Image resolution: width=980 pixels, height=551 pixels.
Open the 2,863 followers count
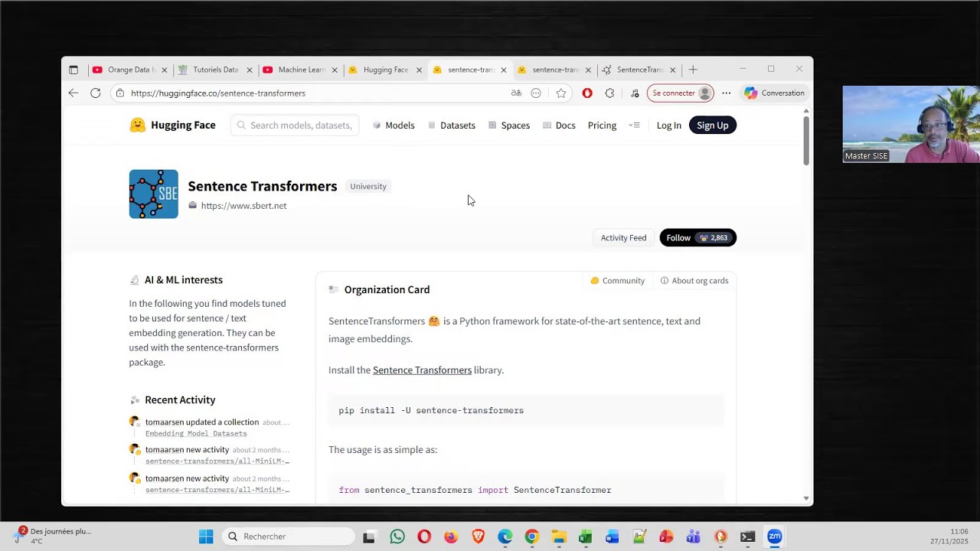(x=714, y=238)
